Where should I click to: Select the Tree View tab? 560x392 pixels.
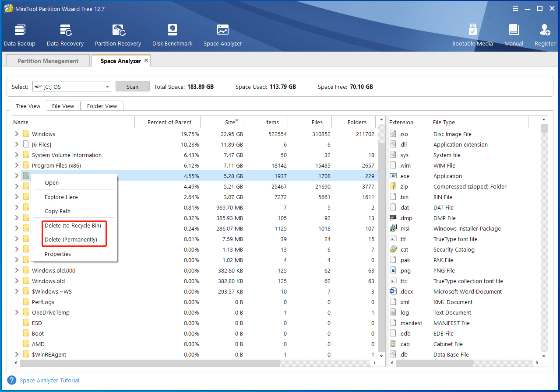point(28,106)
